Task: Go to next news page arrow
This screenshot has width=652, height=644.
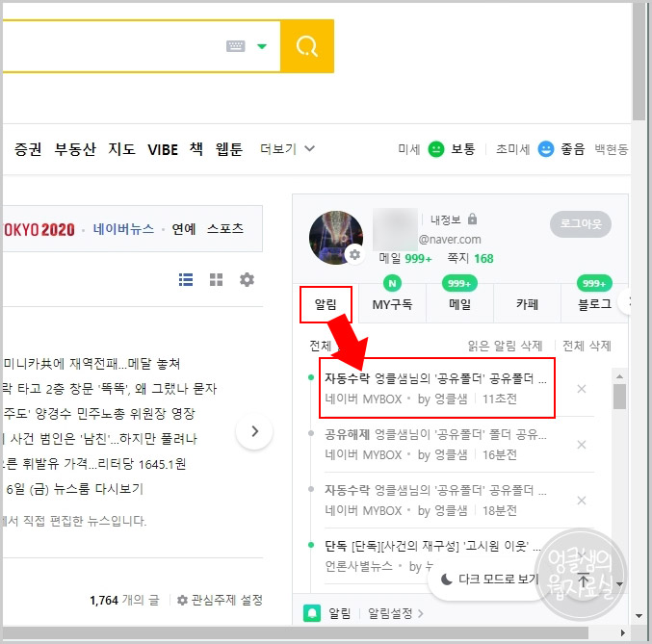Action: click(x=254, y=431)
